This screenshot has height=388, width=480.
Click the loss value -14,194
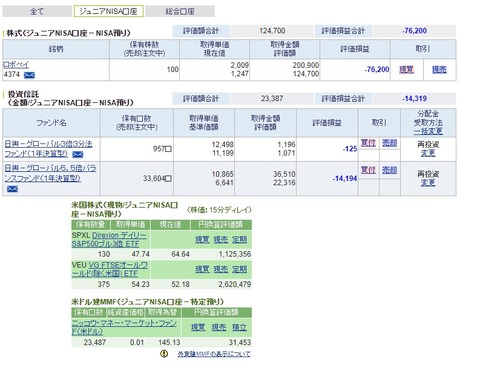click(x=345, y=179)
